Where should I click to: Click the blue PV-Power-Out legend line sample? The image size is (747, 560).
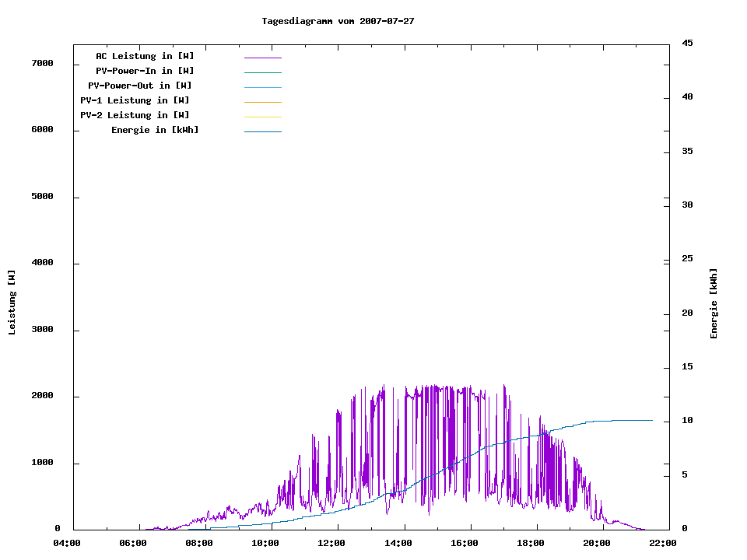(262, 87)
